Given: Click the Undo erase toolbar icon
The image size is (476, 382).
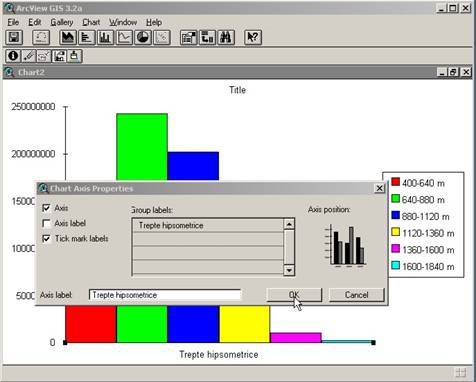Looking at the screenshot, I should point(41,37).
